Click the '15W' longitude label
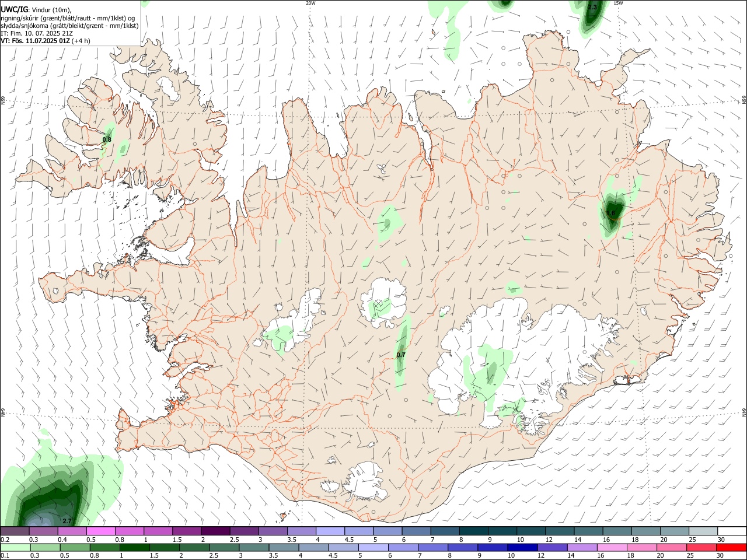 point(618,3)
